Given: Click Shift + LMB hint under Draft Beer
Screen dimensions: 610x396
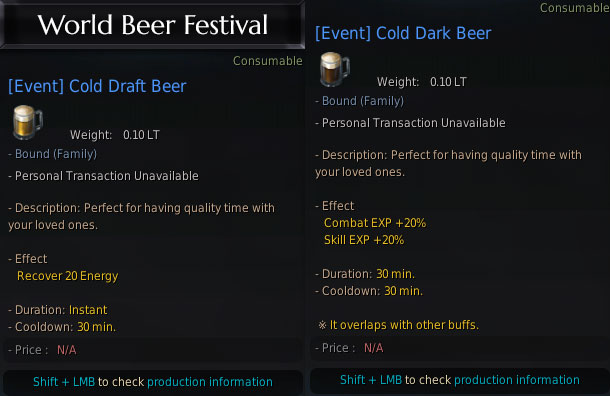Looking at the screenshot, I should click(64, 382).
